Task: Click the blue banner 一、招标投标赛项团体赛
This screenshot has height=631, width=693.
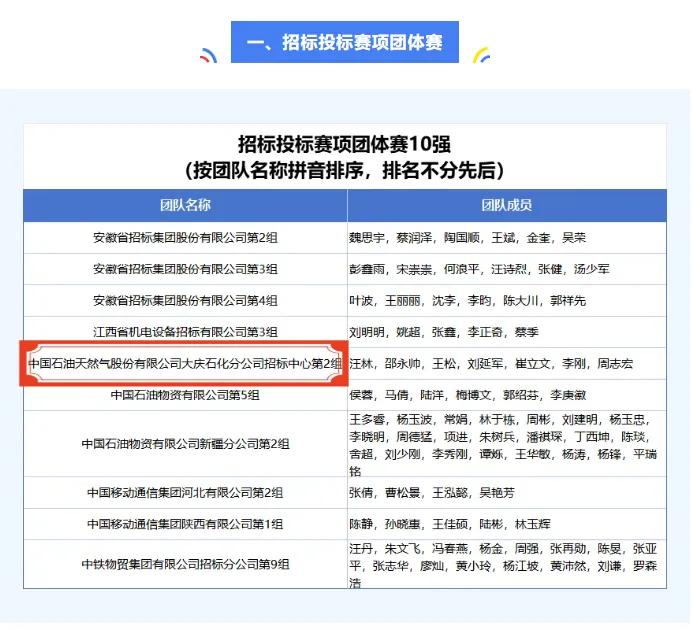Action: tap(345, 42)
